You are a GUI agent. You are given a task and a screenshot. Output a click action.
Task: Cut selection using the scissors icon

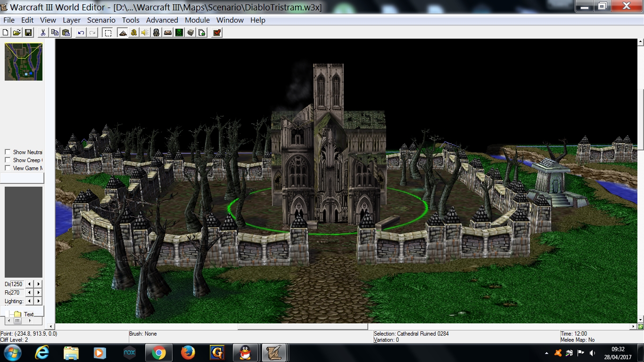(43, 33)
